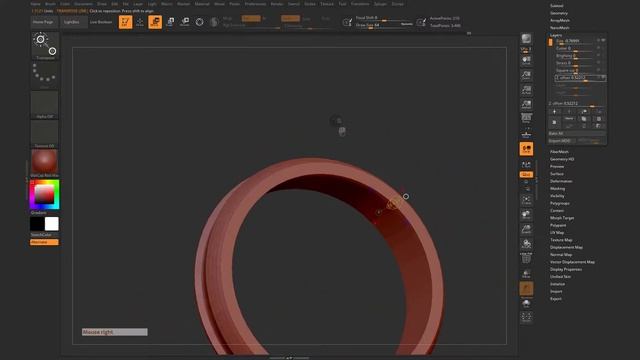
Task: Expand the Masking sub-palette
Action: click(x=558, y=189)
